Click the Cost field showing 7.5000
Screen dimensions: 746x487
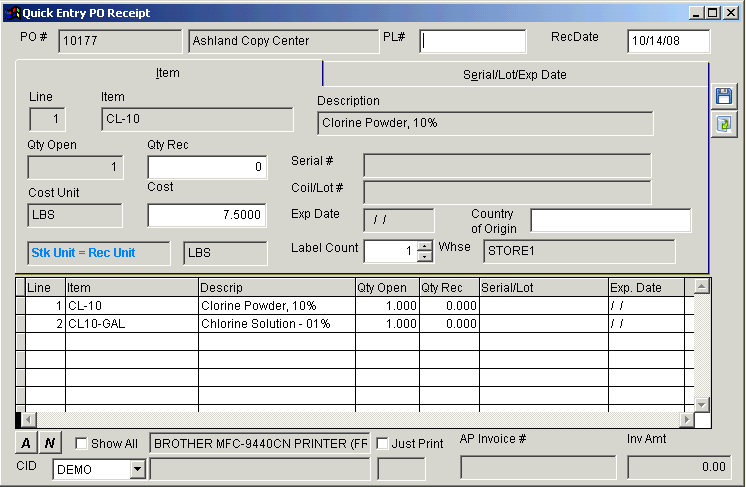tap(207, 215)
